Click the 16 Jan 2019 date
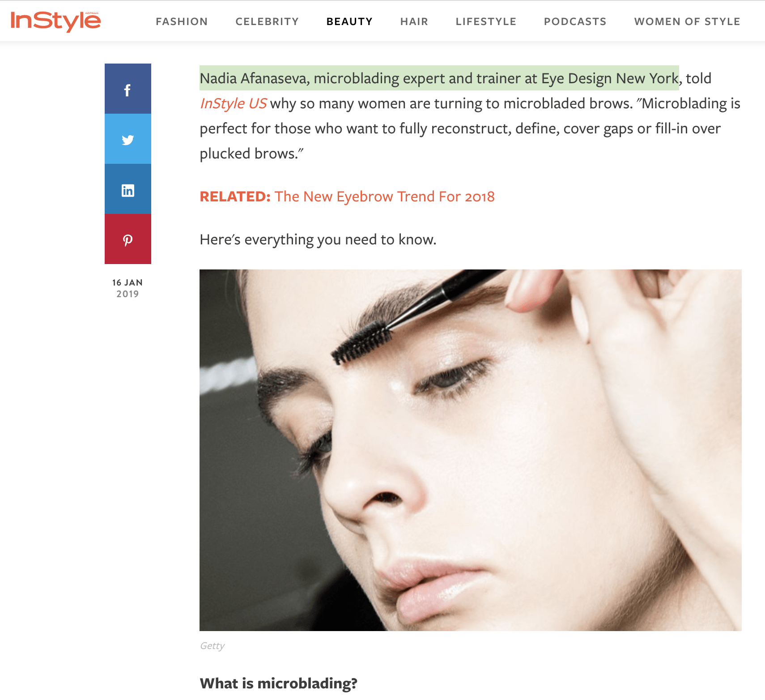The width and height of the screenshot is (765, 700). pyautogui.click(x=127, y=288)
